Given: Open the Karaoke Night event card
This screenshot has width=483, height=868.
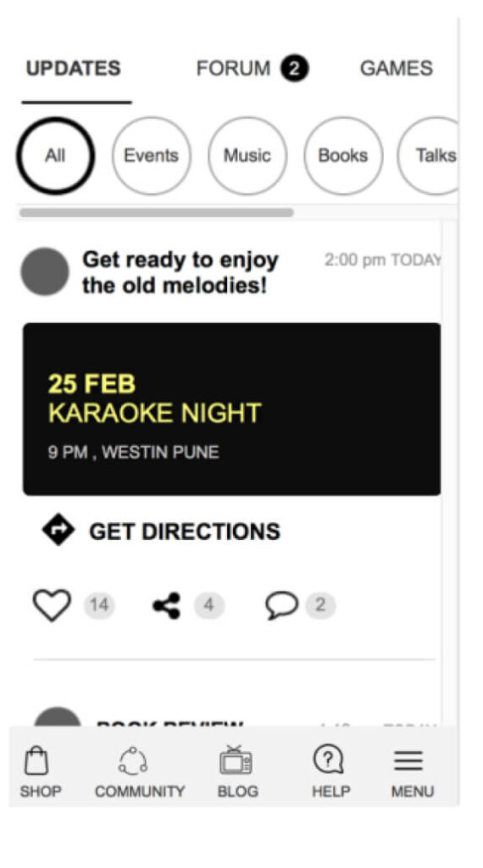Looking at the screenshot, I should pyautogui.click(x=232, y=409).
